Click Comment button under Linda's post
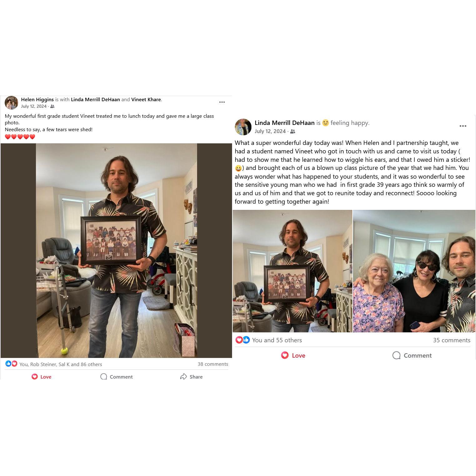The width and height of the screenshot is (476, 476). coord(412,355)
